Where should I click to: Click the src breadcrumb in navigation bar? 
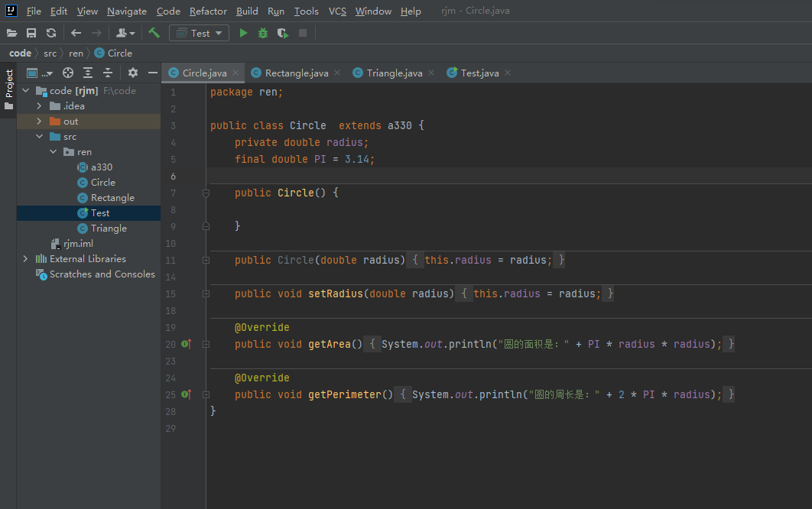coord(50,53)
